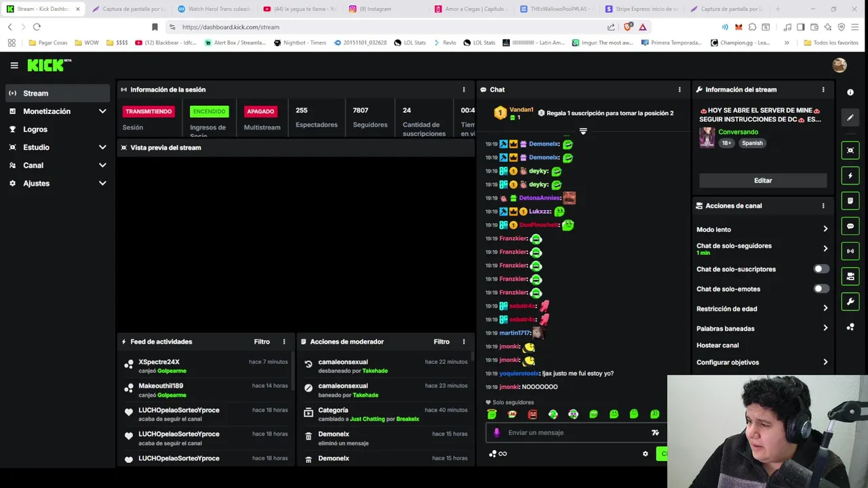The height and width of the screenshot is (488, 868).
Task: Toggle the chat bubble widget icon
Action: point(850,226)
